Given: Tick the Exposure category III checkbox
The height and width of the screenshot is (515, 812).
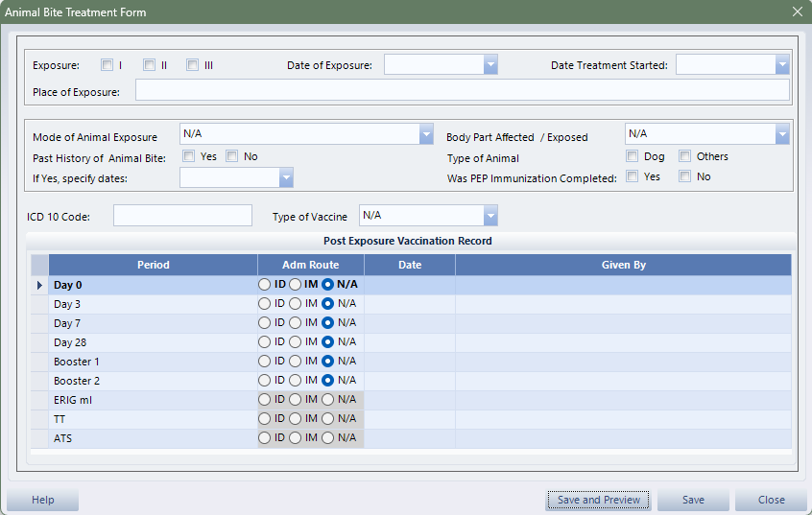Looking at the screenshot, I should pos(192,65).
